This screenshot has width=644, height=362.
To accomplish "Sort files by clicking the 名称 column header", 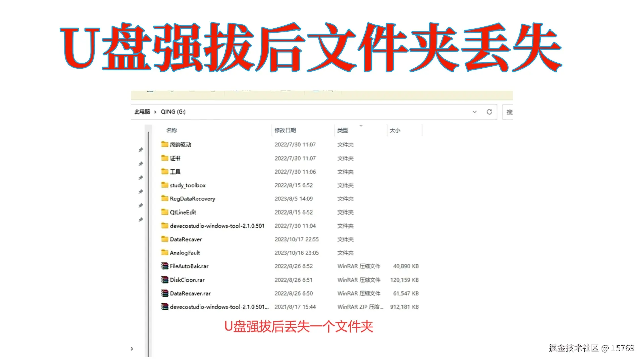I will pos(171,130).
